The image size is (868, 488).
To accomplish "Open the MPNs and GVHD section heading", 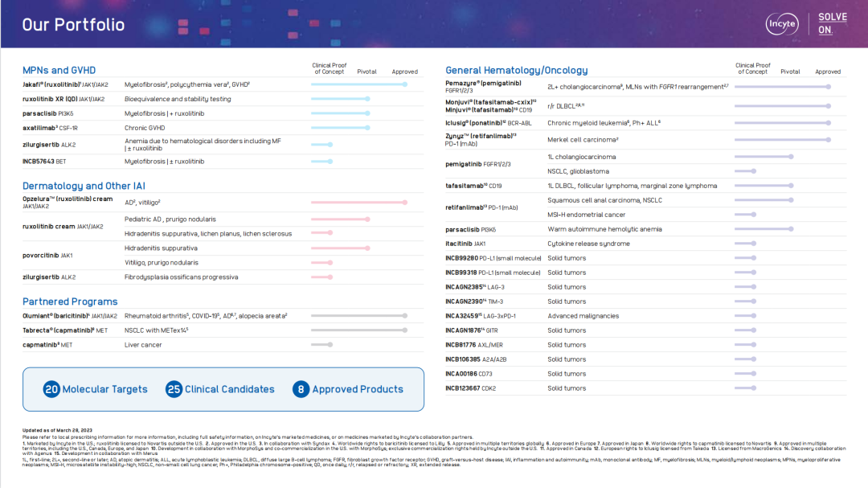I will coord(59,70).
